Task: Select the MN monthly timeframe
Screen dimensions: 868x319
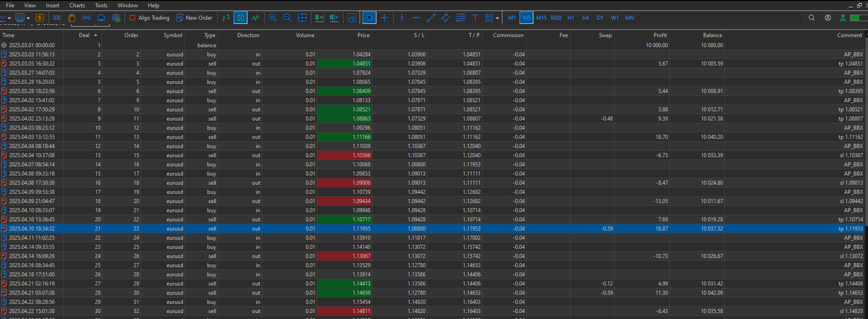Action: [630, 18]
